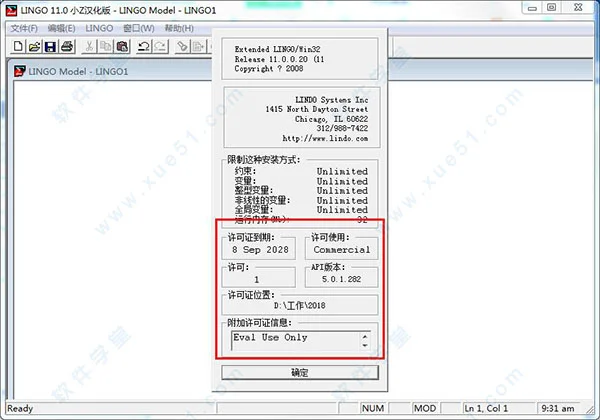Click the Commercial license usage value

[x=342, y=250]
